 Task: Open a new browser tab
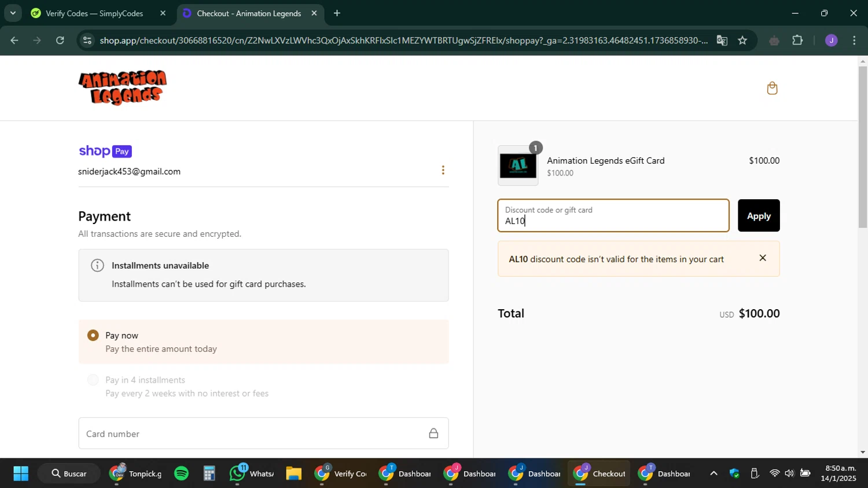point(337,13)
